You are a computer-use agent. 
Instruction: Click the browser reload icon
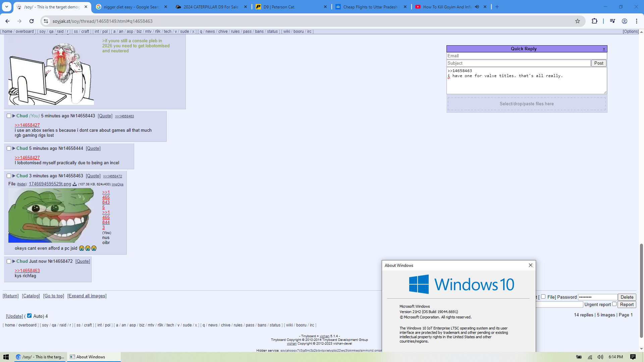[x=32, y=21]
